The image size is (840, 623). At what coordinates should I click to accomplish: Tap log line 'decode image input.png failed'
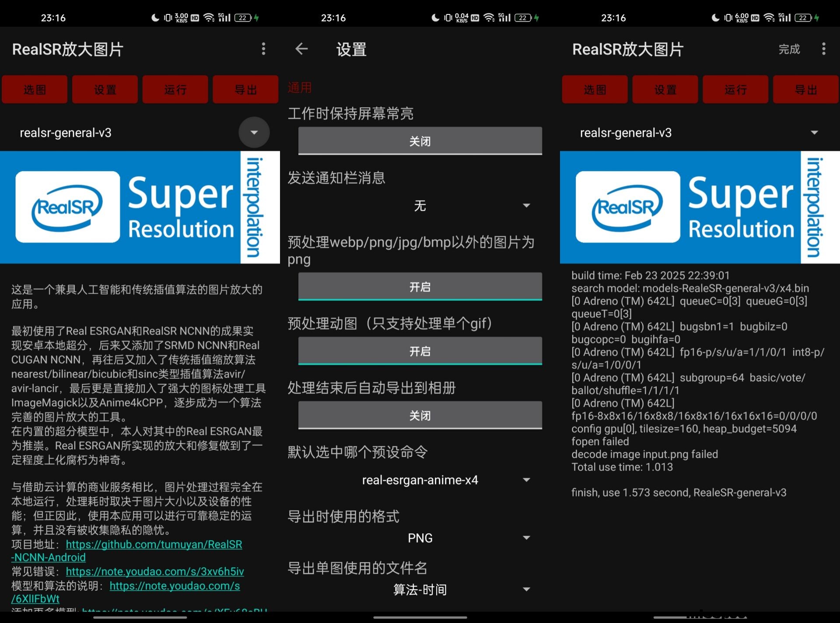[644, 454]
